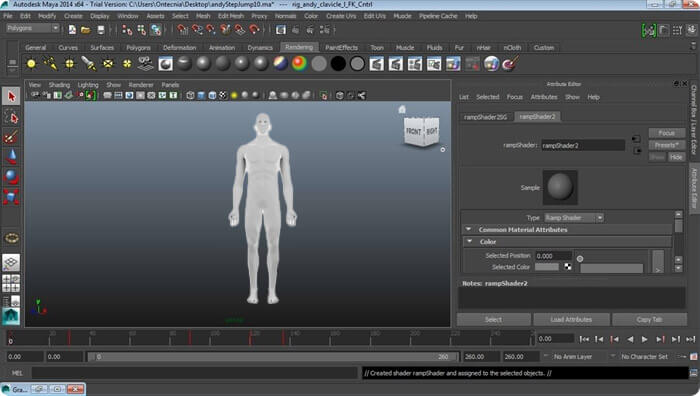Image resolution: width=700 pixels, height=396 pixels.
Task: Click the Selected Color gray swatch
Action: click(x=546, y=267)
